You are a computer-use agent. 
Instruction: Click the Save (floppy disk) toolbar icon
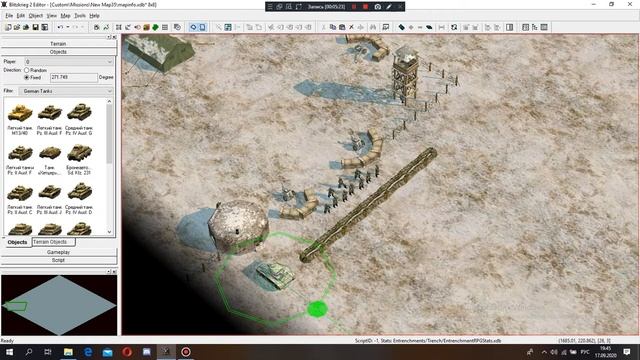36,27
